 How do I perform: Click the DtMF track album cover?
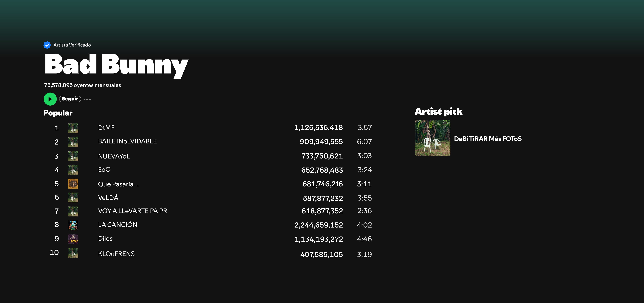click(x=73, y=128)
